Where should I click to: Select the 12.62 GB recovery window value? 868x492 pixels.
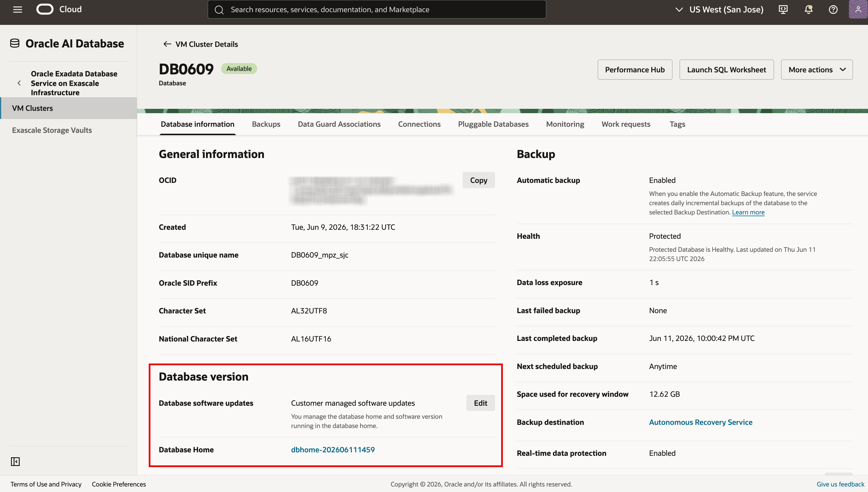point(664,394)
